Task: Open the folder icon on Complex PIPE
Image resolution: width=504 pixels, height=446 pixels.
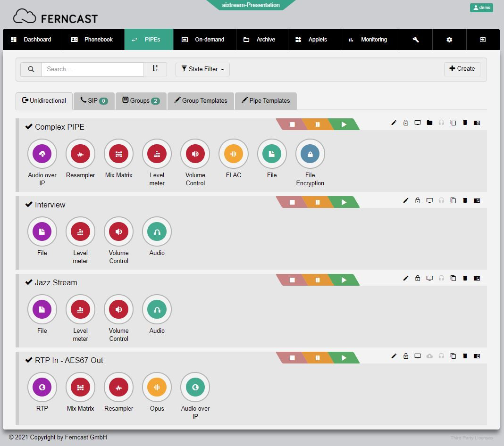Action: [x=429, y=123]
